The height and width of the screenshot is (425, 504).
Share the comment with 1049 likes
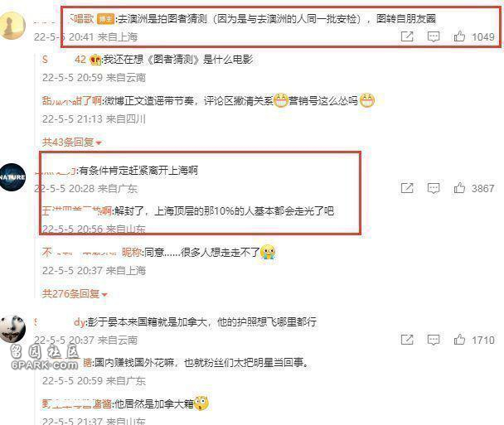coord(407,36)
